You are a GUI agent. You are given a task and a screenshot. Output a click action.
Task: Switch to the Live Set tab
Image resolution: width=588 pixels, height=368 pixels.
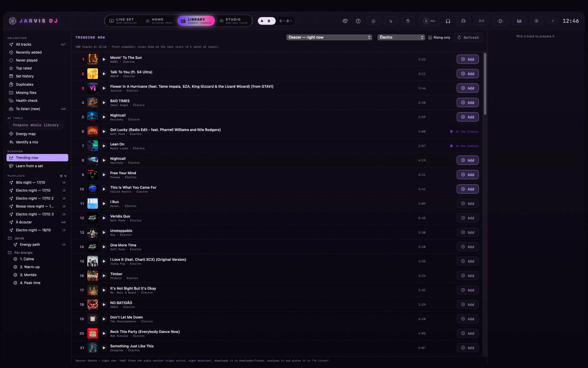click(123, 21)
